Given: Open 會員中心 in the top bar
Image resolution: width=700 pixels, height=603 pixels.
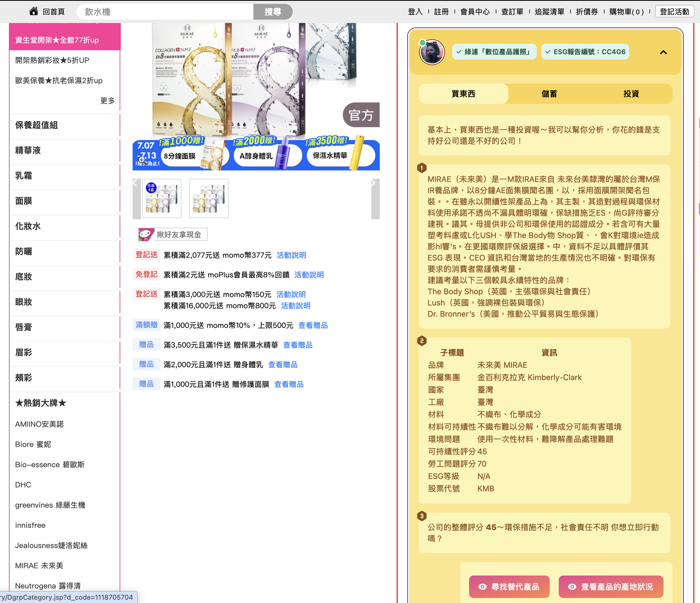Looking at the screenshot, I should click(x=475, y=12).
